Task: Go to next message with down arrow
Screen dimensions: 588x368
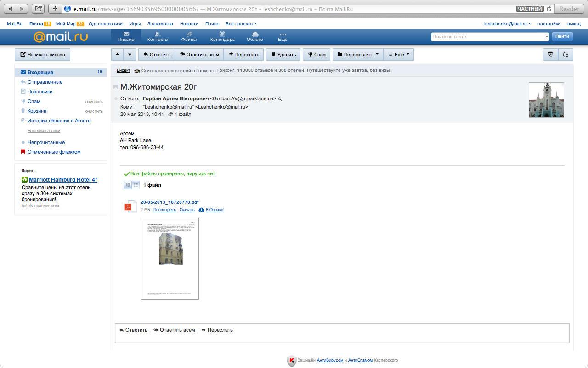Action: [x=130, y=54]
